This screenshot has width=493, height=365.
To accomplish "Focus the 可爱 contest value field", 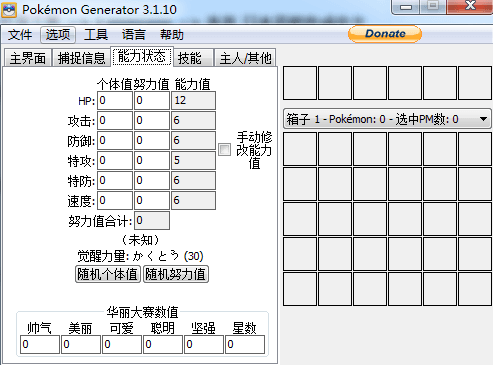I will (x=122, y=344).
